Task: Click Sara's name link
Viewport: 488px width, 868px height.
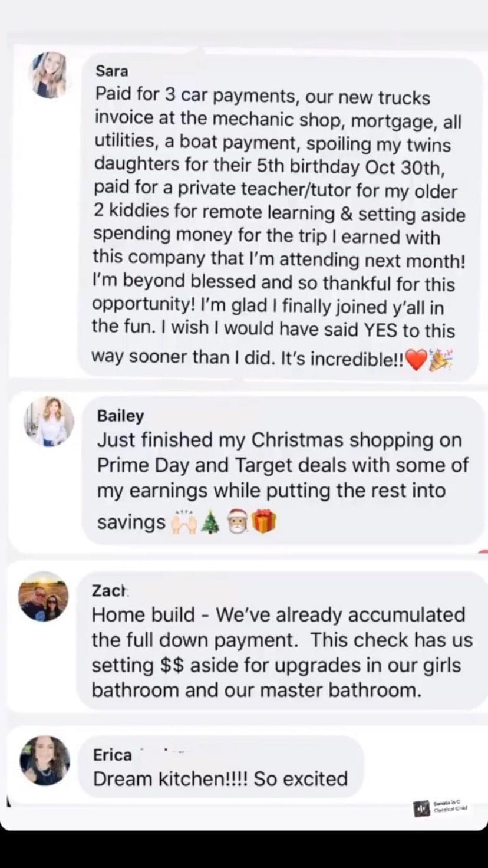Action: tap(111, 71)
